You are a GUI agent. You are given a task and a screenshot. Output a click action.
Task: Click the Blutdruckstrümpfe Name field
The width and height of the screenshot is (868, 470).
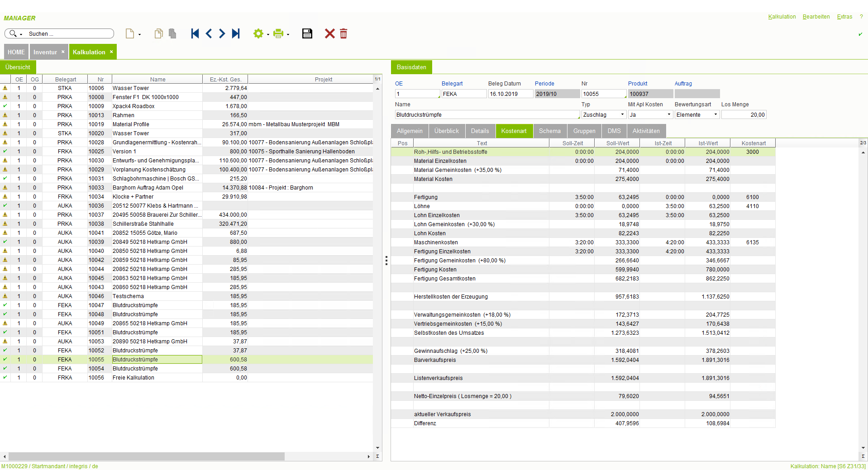click(487, 115)
